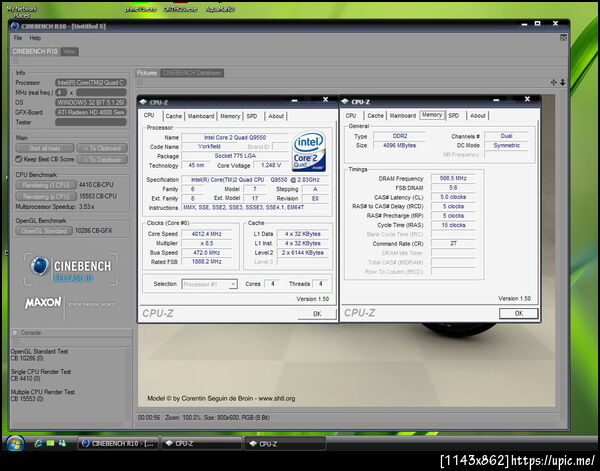600x471 pixels.
Task: Open CPU tab in the CPU-Z timings window
Action: (351, 116)
